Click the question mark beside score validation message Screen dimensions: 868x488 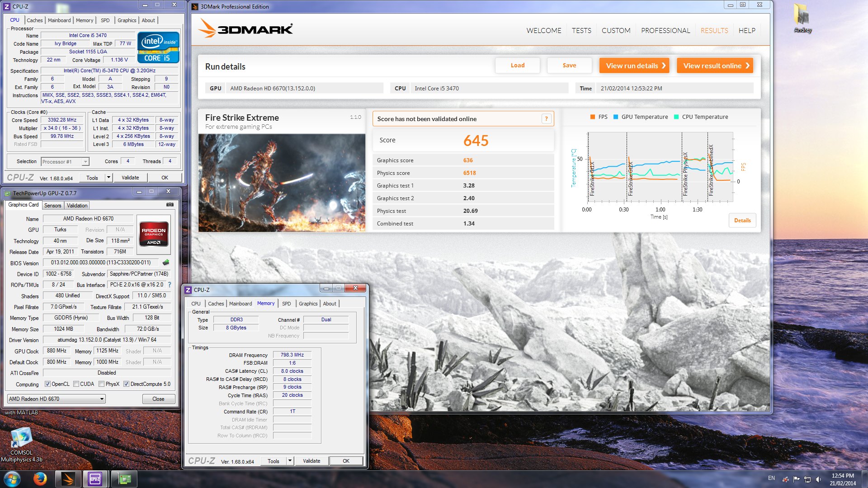click(546, 119)
